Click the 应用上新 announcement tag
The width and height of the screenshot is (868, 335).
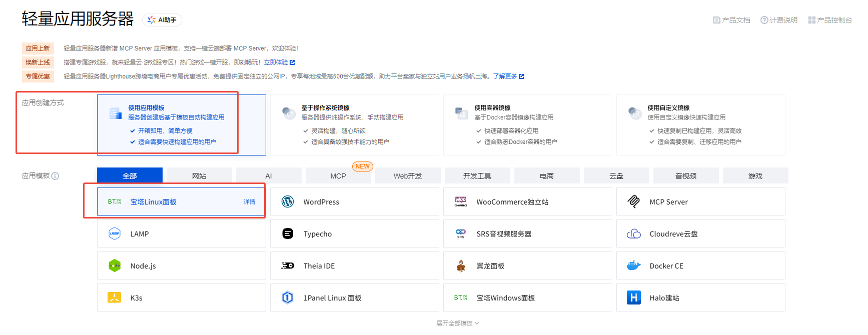38,48
